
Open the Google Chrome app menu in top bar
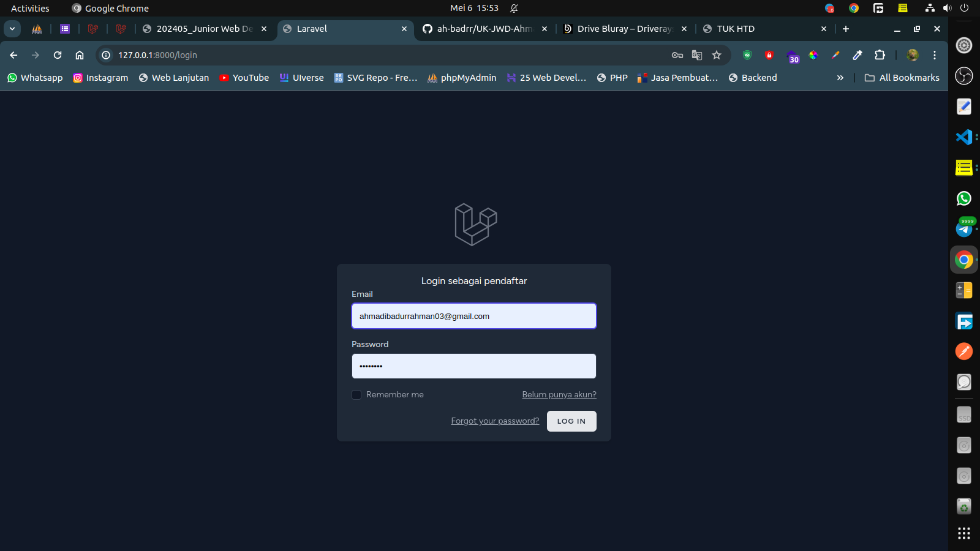coord(110,8)
